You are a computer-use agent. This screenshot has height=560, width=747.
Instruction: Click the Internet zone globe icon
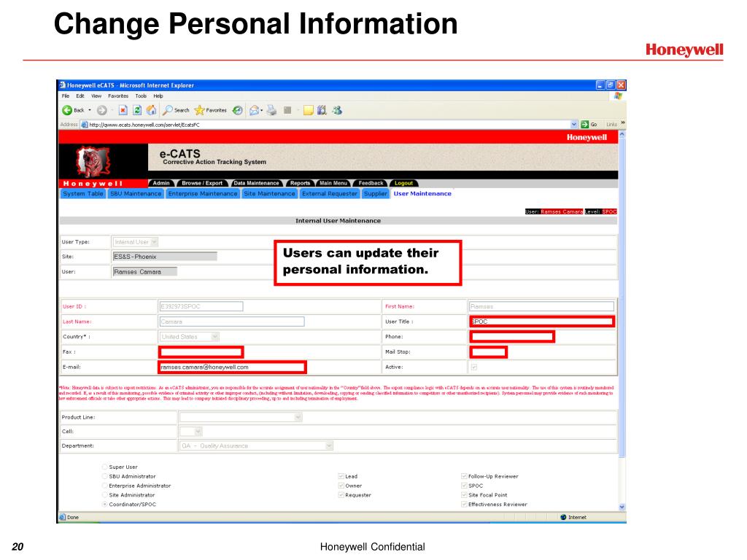pos(563,517)
